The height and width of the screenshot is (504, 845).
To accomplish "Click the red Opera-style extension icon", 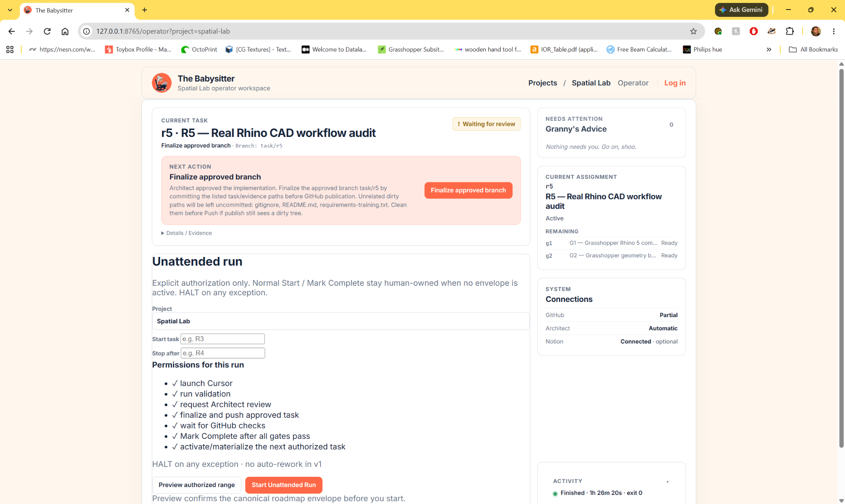I will pos(753,31).
